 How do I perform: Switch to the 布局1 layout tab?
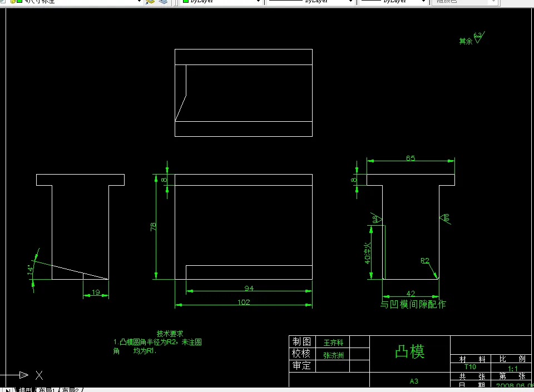coord(47,390)
